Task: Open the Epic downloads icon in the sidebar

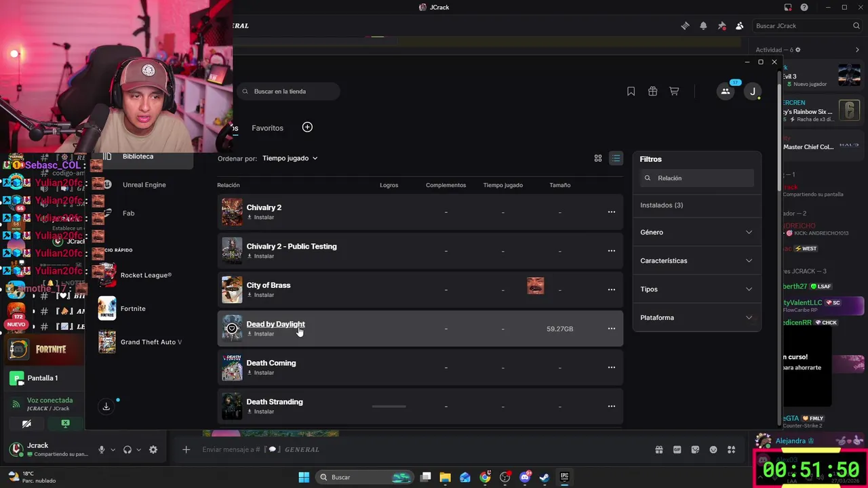Action: [x=106, y=407]
